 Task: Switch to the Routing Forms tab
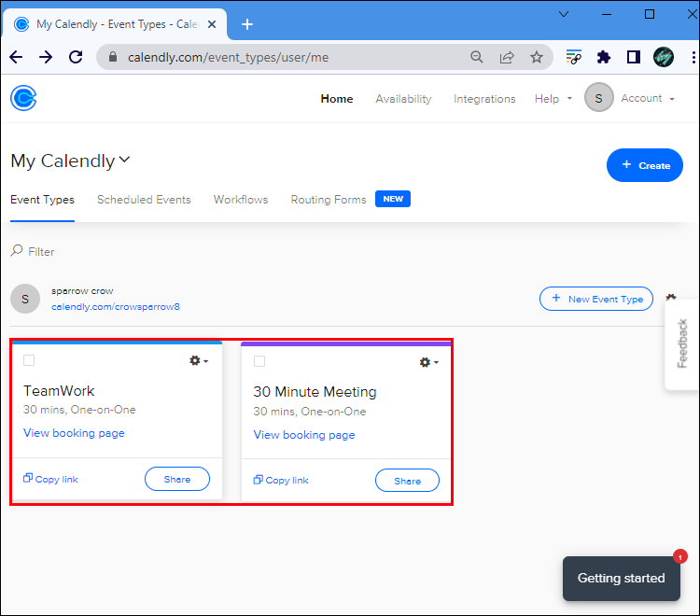click(329, 200)
